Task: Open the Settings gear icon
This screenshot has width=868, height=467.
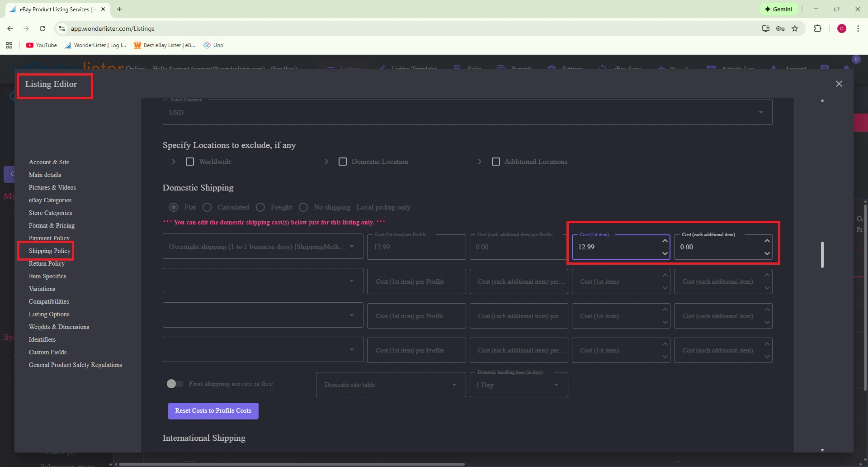Action: 552,67
